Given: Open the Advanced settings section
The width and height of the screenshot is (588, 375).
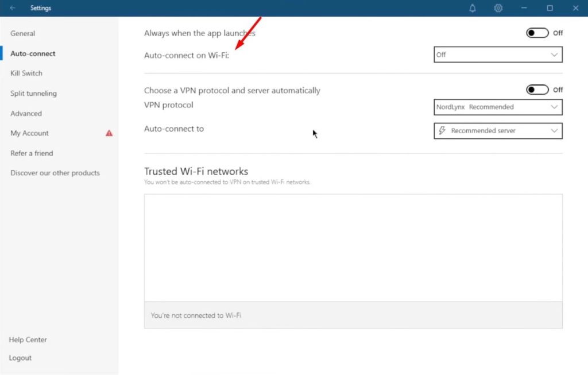Looking at the screenshot, I should coord(26,113).
